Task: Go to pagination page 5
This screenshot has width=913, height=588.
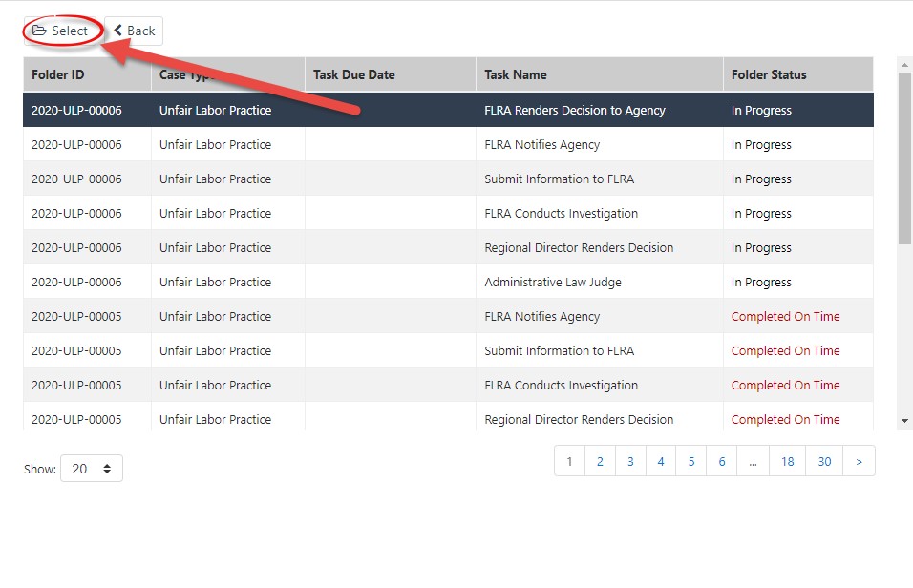Action: (691, 461)
